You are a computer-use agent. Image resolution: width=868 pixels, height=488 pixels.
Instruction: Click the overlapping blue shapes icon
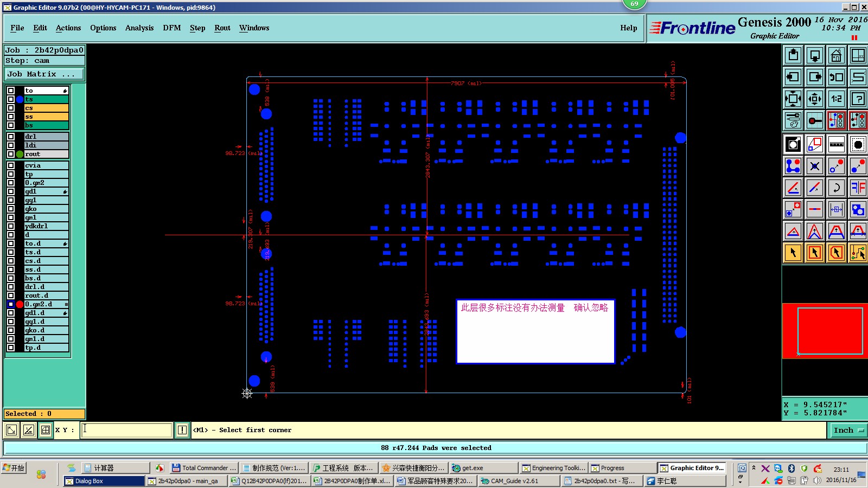pyautogui.click(x=858, y=209)
